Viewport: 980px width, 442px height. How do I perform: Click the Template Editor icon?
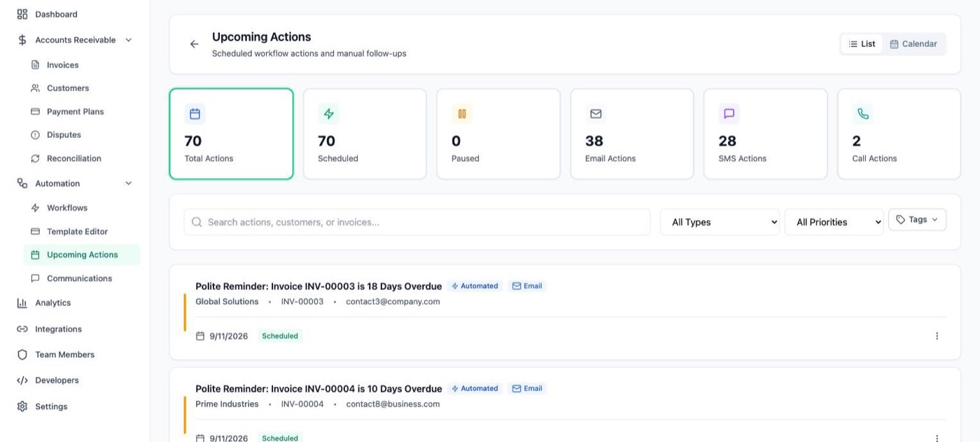[35, 231]
